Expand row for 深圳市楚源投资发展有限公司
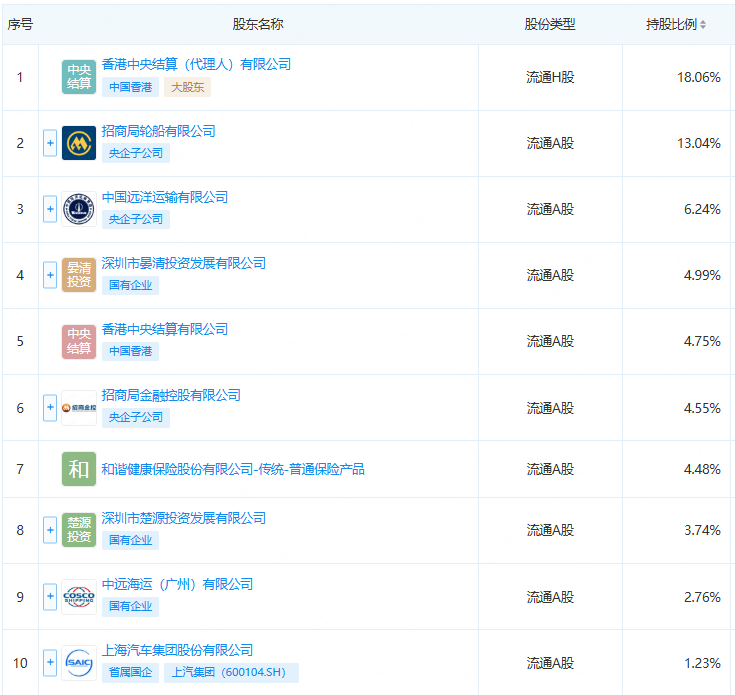 (50, 530)
